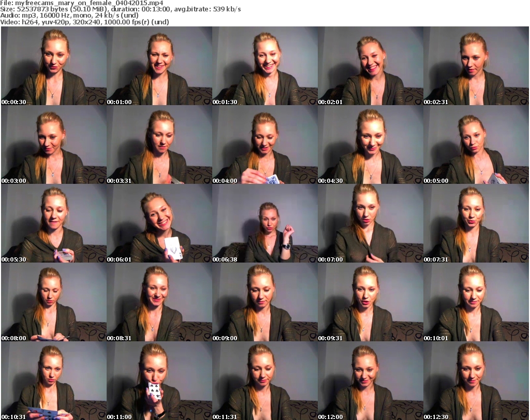
Task: Select the thumbnail stamped 00:01:00
Action: click(159, 66)
